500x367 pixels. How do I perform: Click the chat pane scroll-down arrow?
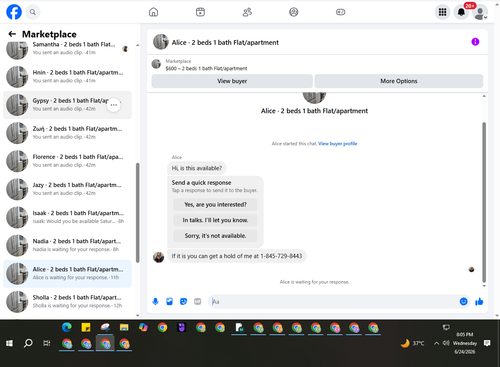484,286
